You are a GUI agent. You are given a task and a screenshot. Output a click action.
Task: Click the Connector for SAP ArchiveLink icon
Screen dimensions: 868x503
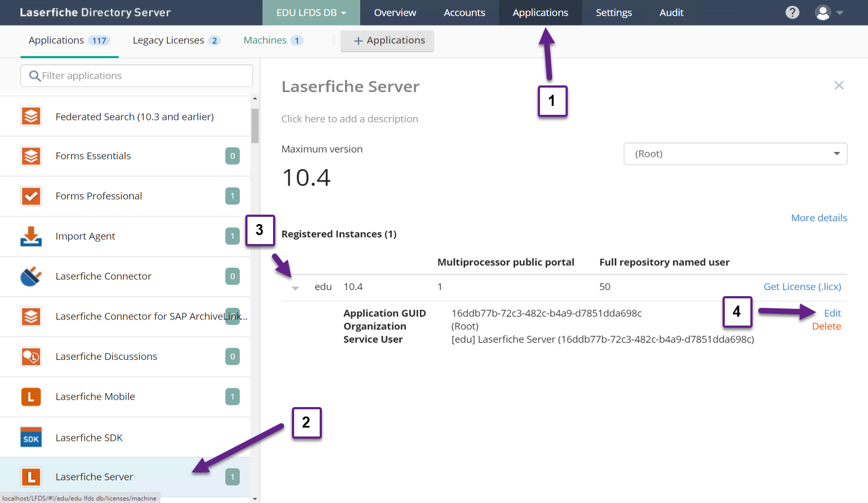(x=31, y=317)
